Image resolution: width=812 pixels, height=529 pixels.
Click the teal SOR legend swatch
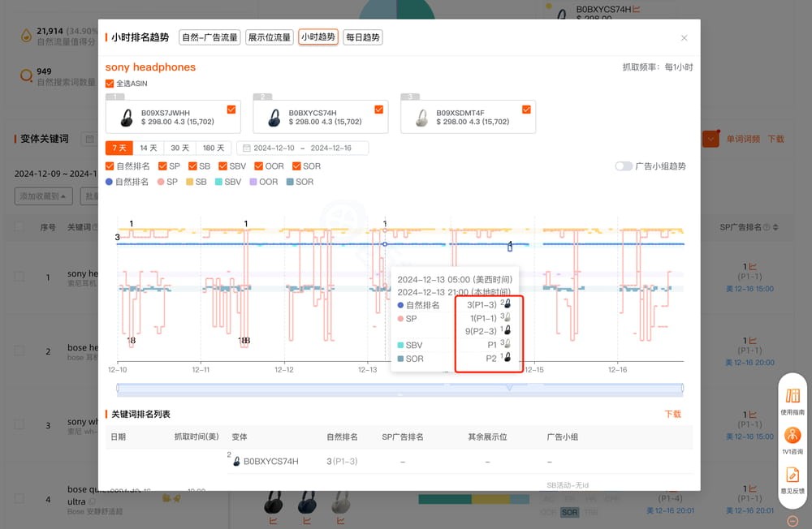tap(290, 182)
